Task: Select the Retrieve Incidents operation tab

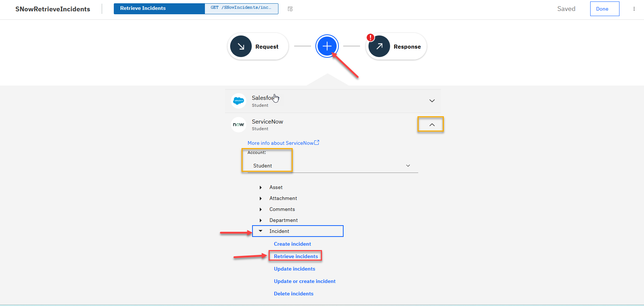Action: click(159, 8)
